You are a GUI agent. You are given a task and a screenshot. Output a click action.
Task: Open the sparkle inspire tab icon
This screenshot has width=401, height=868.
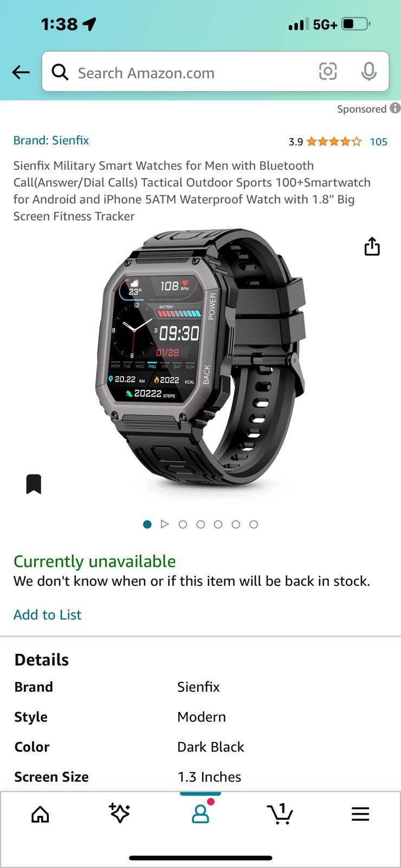point(119,813)
